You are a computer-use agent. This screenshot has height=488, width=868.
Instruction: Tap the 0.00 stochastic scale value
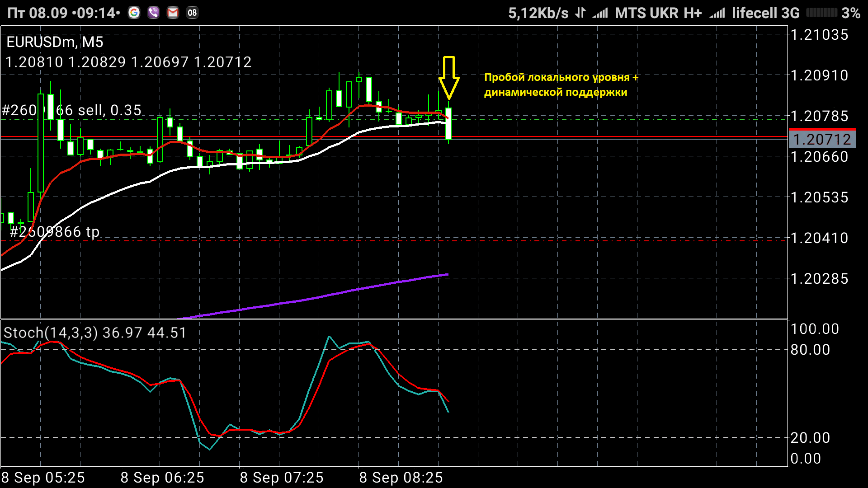click(806, 459)
